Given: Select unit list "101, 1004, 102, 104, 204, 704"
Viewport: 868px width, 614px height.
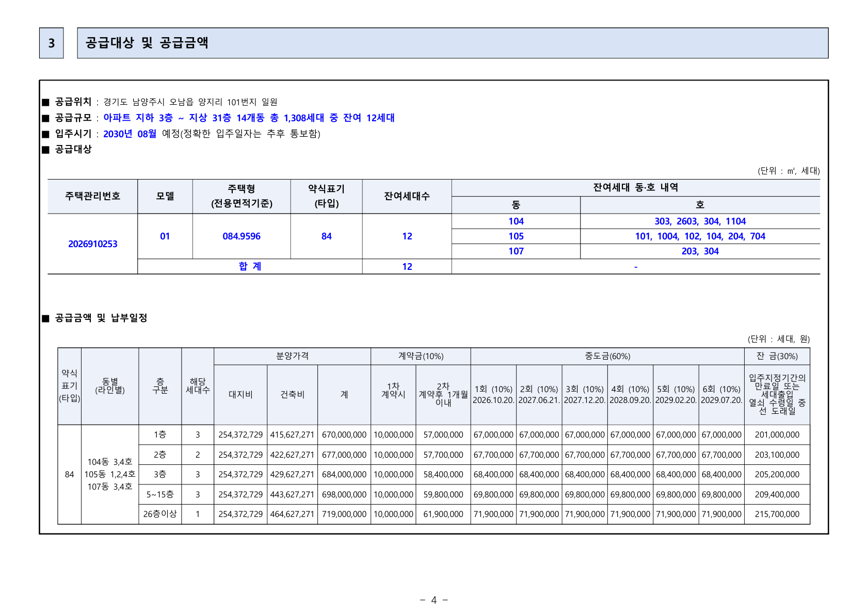Looking at the screenshot, I should point(700,236).
